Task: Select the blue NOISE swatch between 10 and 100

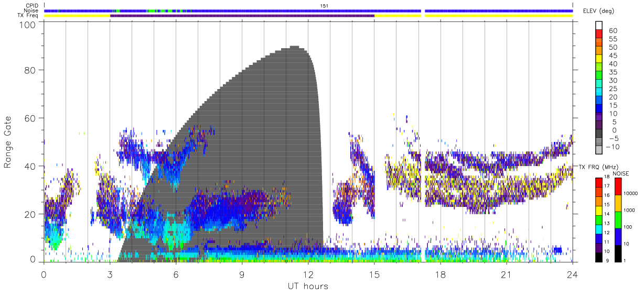Action: (x=618, y=237)
